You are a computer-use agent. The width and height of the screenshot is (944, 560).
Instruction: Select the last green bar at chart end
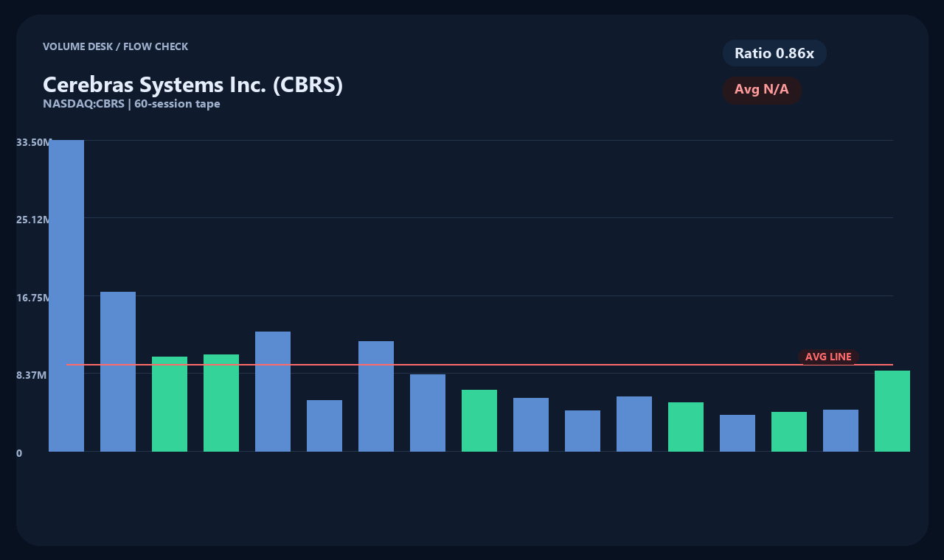tap(892, 411)
